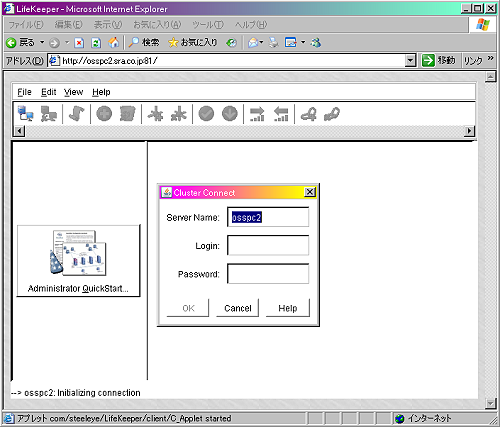Click the Out of Service down-arrow icon

(230, 114)
